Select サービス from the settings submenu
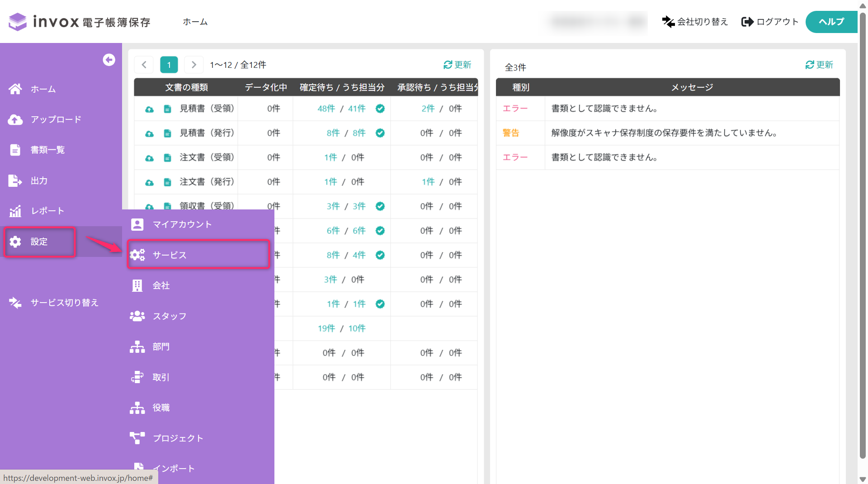The width and height of the screenshot is (868, 484). (x=198, y=255)
